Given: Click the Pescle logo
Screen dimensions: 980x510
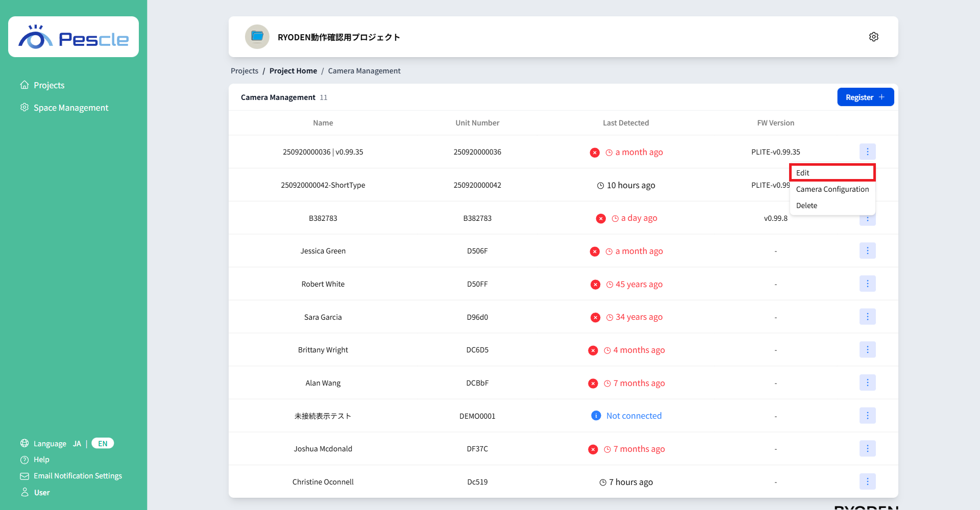Looking at the screenshot, I should pos(73,38).
